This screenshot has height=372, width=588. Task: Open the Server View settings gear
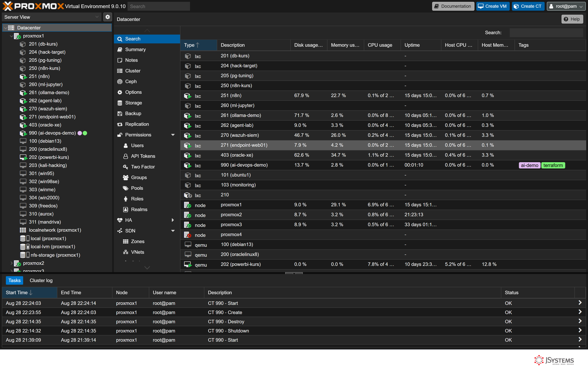coord(107,17)
